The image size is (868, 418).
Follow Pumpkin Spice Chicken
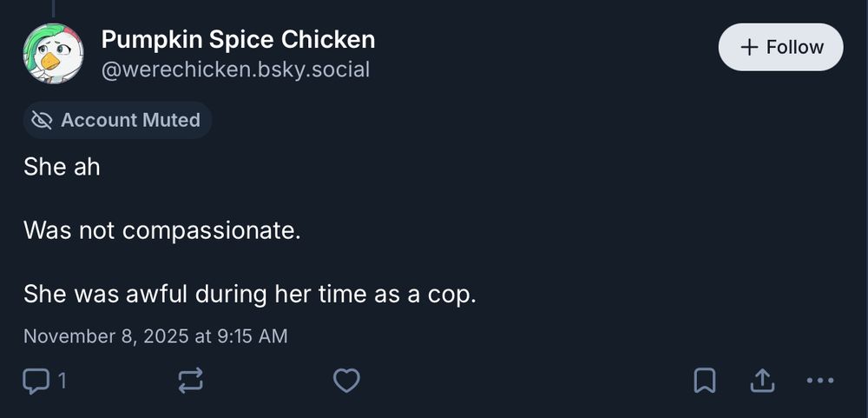tap(780, 47)
